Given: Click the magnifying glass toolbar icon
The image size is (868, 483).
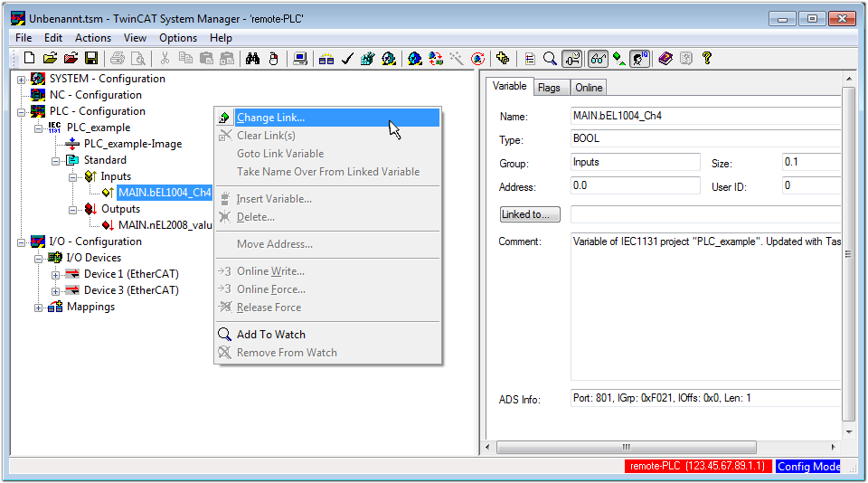Looking at the screenshot, I should click(550, 59).
